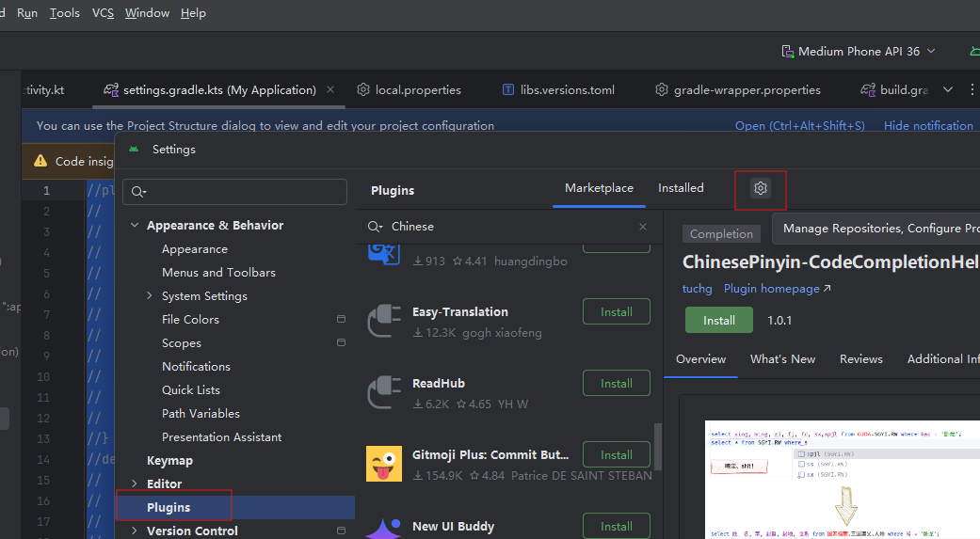This screenshot has height=539, width=980.
Task: Click the Scopes project-level marker icon
Action: click(x=341, y=343)
